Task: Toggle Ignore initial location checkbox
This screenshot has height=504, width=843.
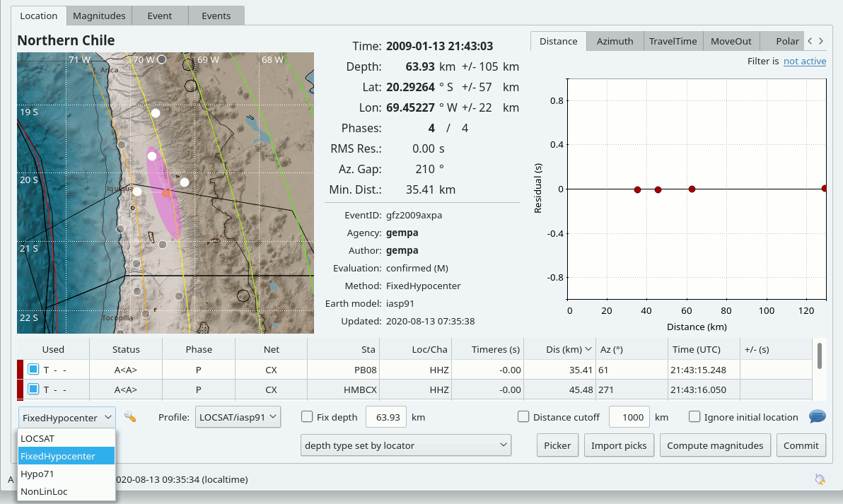Action: pos(694,417)
